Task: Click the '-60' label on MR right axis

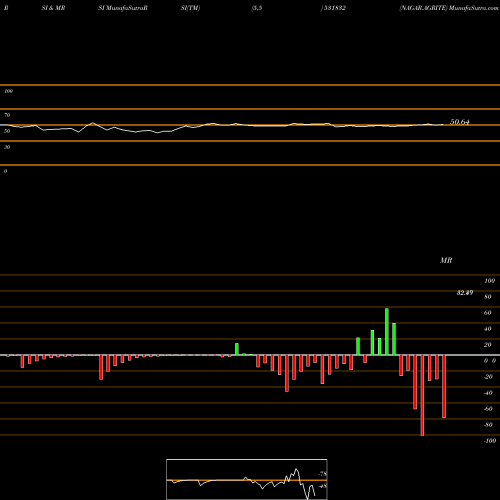Action: (x=488, y=409)
